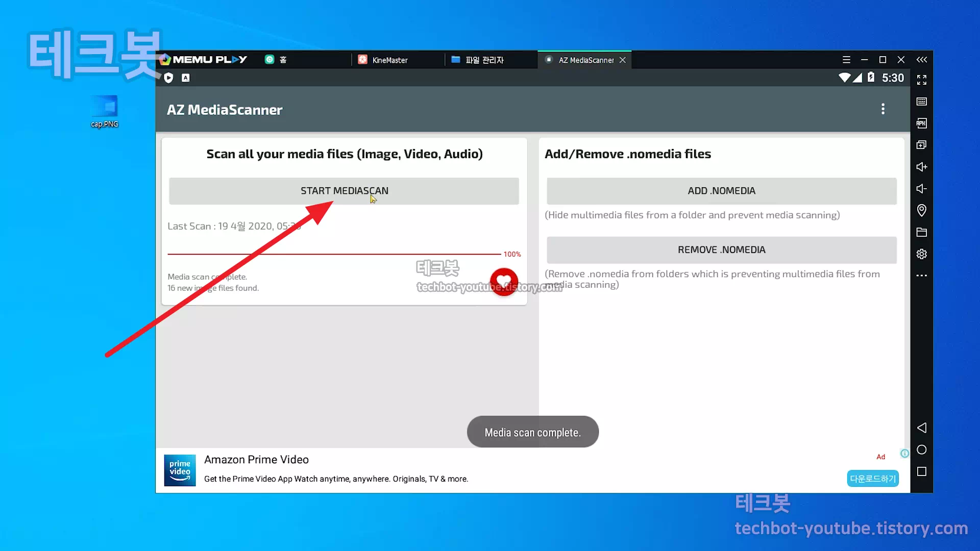Switch to the 파일 관리자 tab
Image resolution: width=980 pixels, height=551 pixels.
(x=484, y=60)
